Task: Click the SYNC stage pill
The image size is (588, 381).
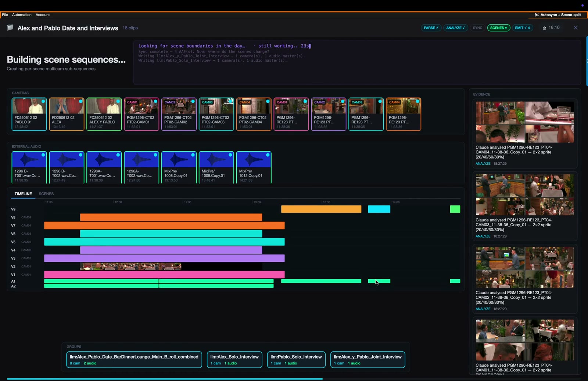Action: 477,28
